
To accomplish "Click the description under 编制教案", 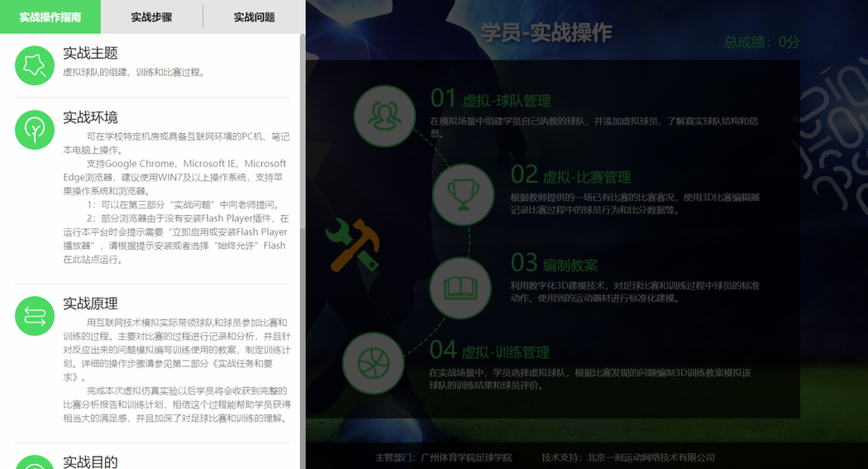I will tap(635, 291).
